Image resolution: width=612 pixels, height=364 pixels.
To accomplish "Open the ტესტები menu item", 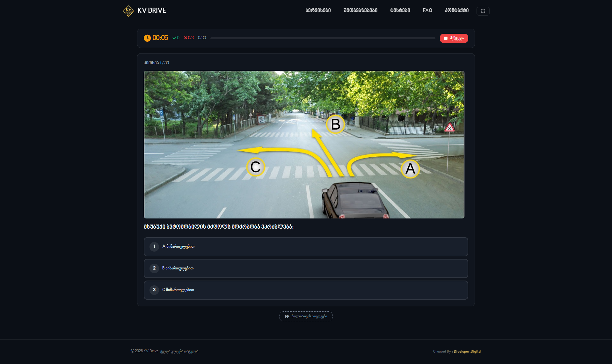I will [x=400, y=11].
